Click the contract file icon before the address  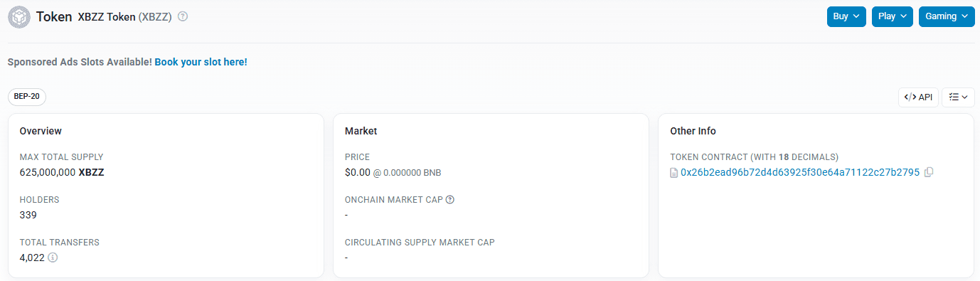click(674, 173)
